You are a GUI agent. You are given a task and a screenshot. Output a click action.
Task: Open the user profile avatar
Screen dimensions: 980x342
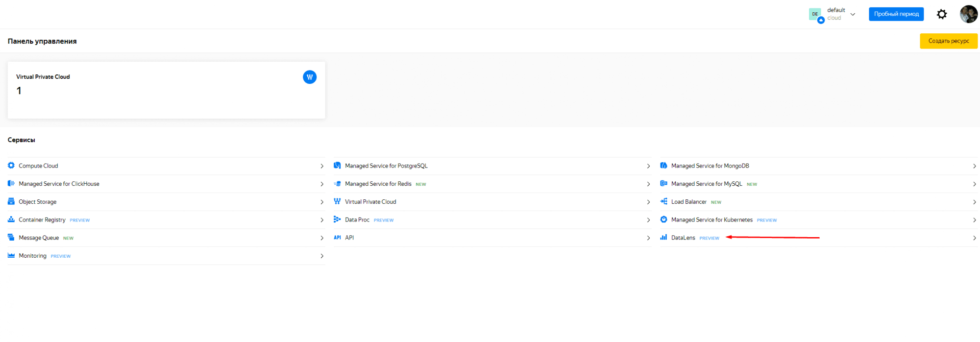(x=969, y=14)
